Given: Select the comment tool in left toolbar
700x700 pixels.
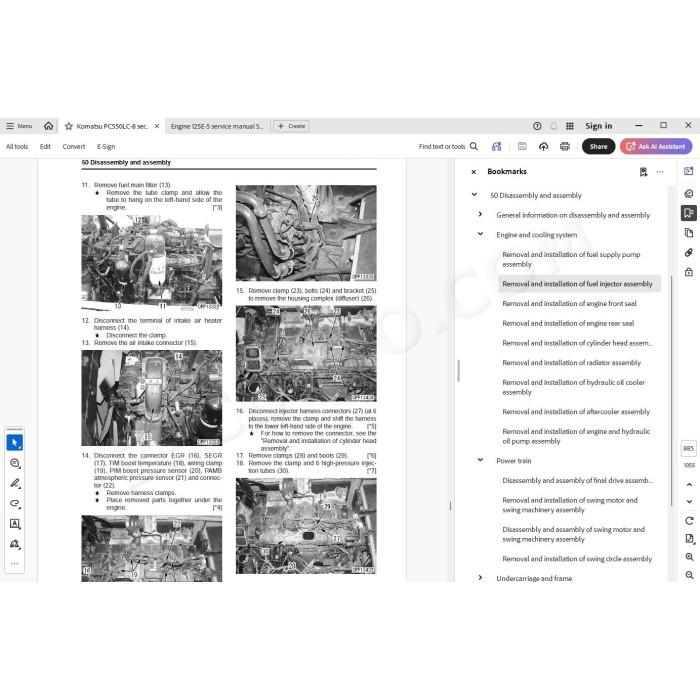Looking at the screenshot, I should [15, 463].
